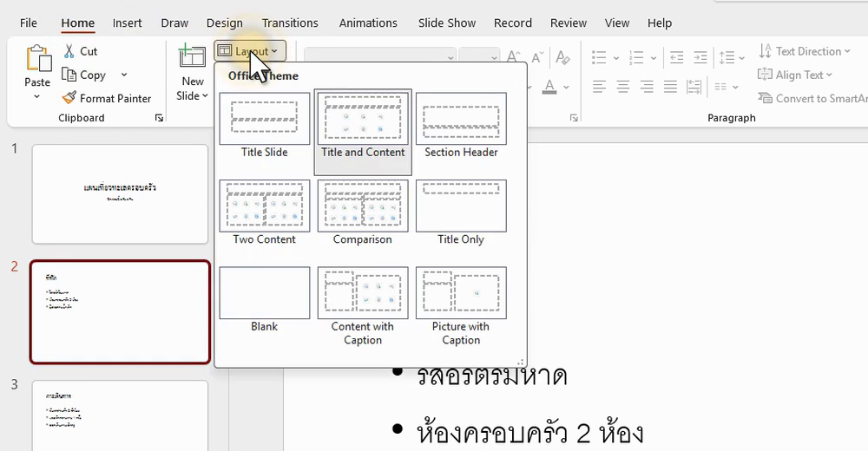Viewport: 868px width, 451px height.
Task: Select the Picture with Caption layout
Action: [461, 307]
